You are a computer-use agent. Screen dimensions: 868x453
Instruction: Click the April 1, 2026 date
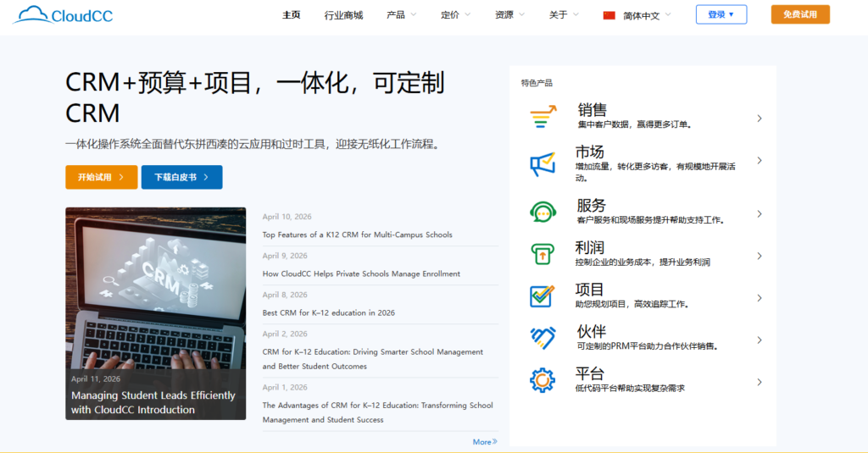tap(285, 387)
